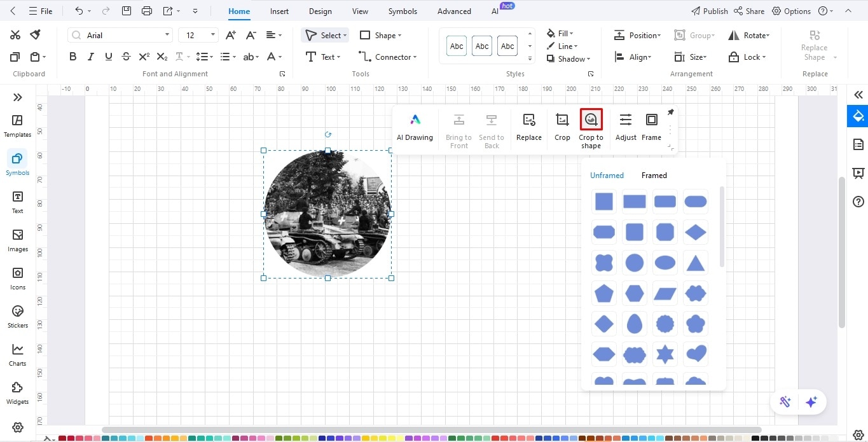Collapse the right panel with chevrons
This screenshot has height=442, width=868.
point(858,95)
